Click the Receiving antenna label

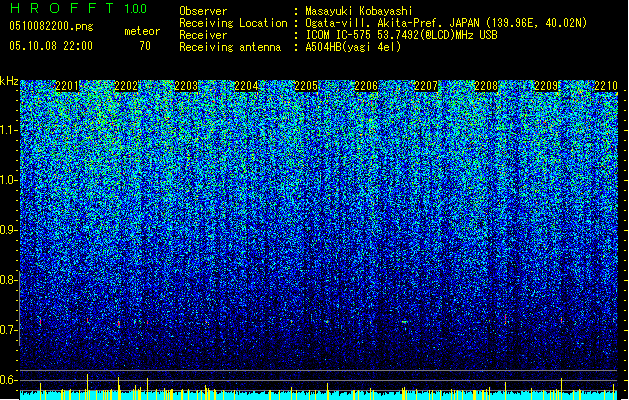[x=230, y=47]
